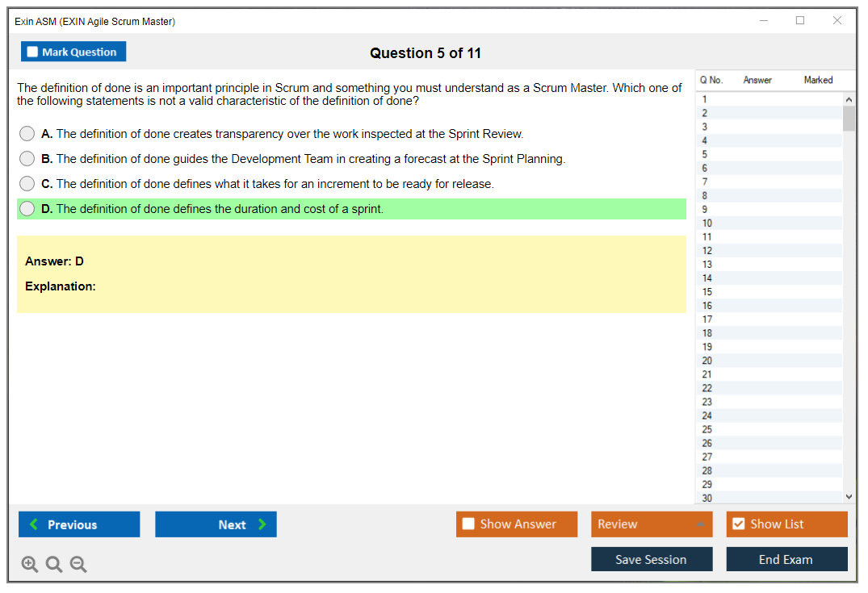The width and height of the screenshot is (868, 593).
Task: Toggle the Show Answer checkbox
Action: tap(468, 524)
